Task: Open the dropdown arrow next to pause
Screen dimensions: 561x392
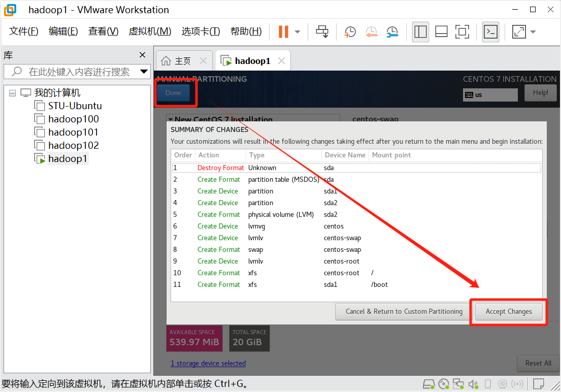Action: (298, 32)
